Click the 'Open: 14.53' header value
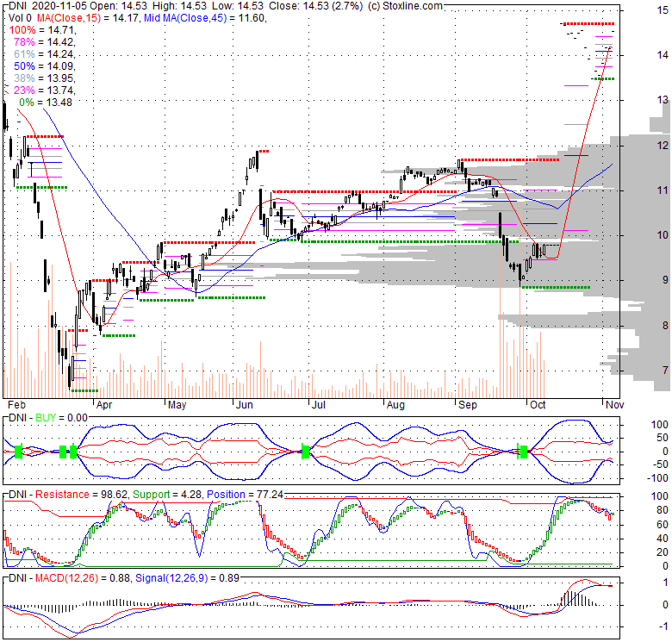Screen dimensions: 672x642 119,6
